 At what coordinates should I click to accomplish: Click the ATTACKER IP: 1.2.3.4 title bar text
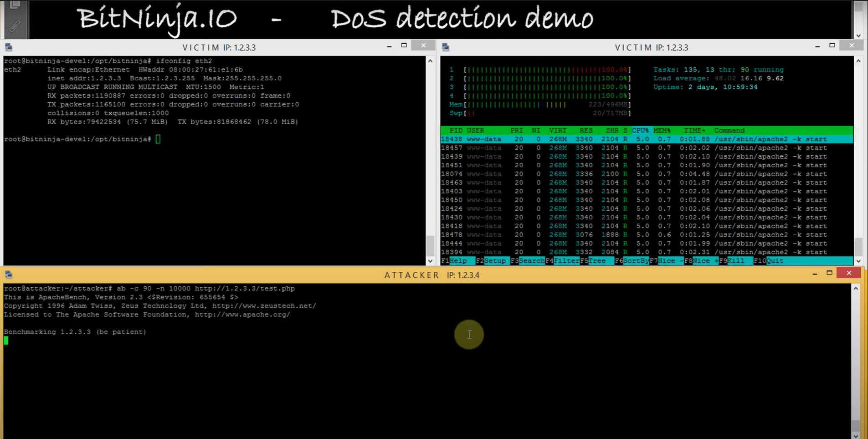(432, 275)
